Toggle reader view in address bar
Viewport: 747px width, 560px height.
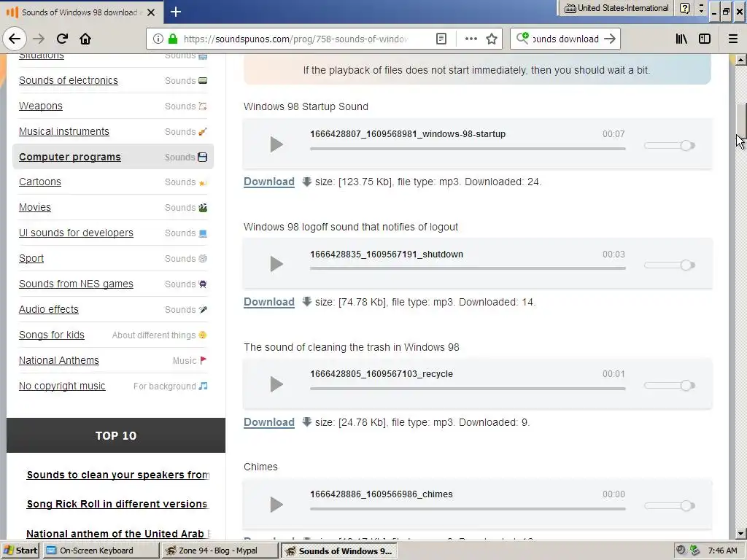pos(441,39)
